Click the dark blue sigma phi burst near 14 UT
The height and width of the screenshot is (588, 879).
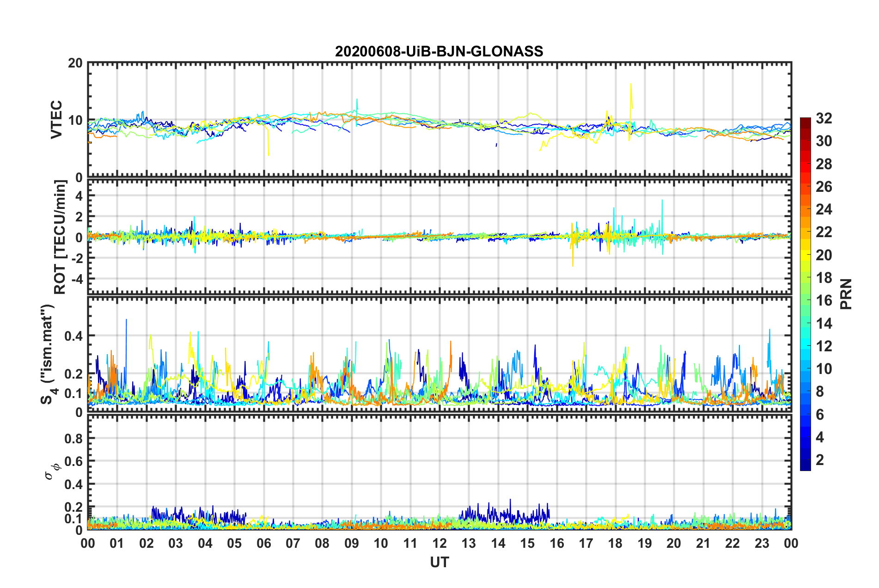[x=505, y=513]
